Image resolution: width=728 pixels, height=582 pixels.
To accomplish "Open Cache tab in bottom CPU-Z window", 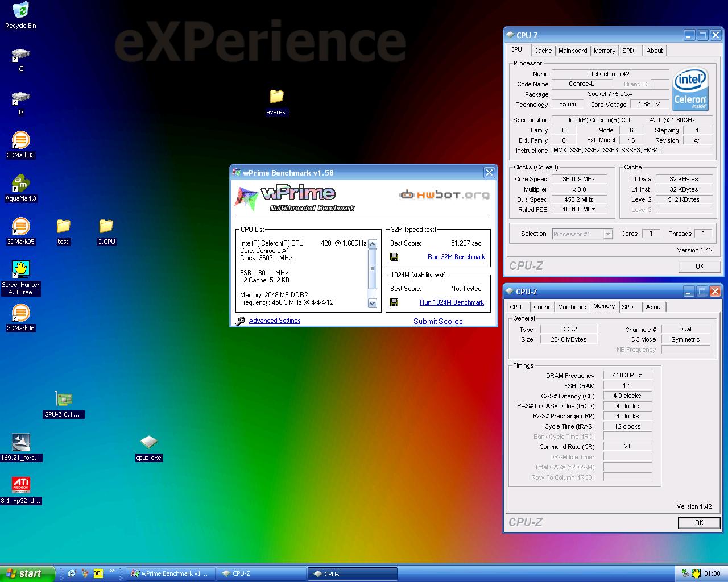I will (x=542, y=307).
